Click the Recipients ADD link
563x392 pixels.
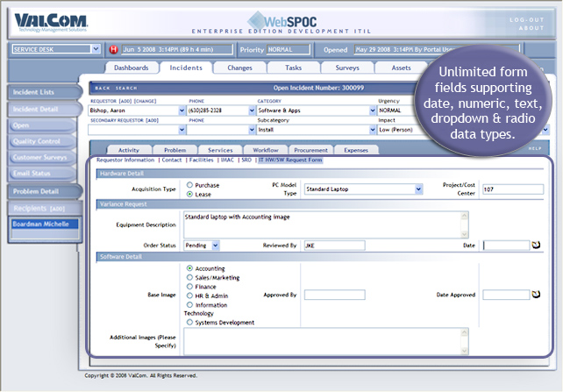(58, 209)
